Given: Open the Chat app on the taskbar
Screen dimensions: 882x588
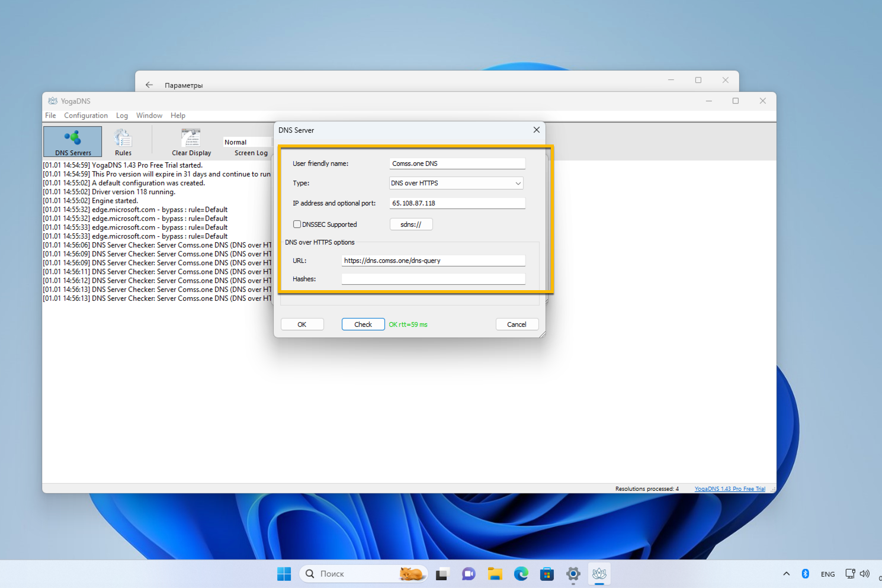Looking at the screenshot, I should [x=469, y=574].
